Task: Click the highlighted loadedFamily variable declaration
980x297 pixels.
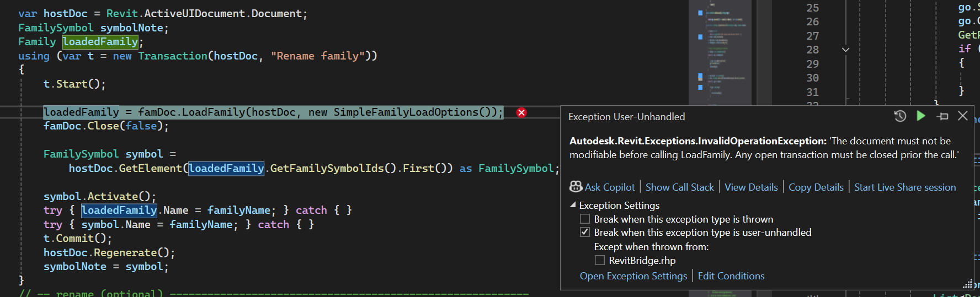Action: pos(100,42)
